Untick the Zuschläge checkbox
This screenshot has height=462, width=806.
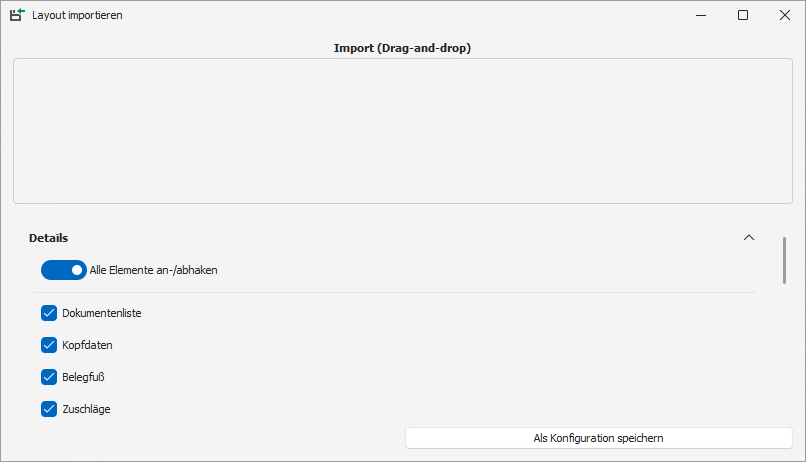click(x=49, y=409)
